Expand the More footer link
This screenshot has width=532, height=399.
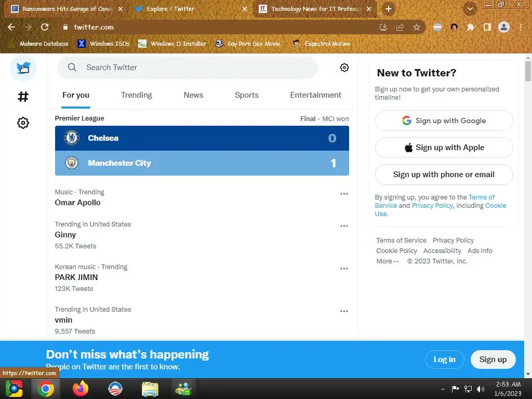tap(388, 261)
